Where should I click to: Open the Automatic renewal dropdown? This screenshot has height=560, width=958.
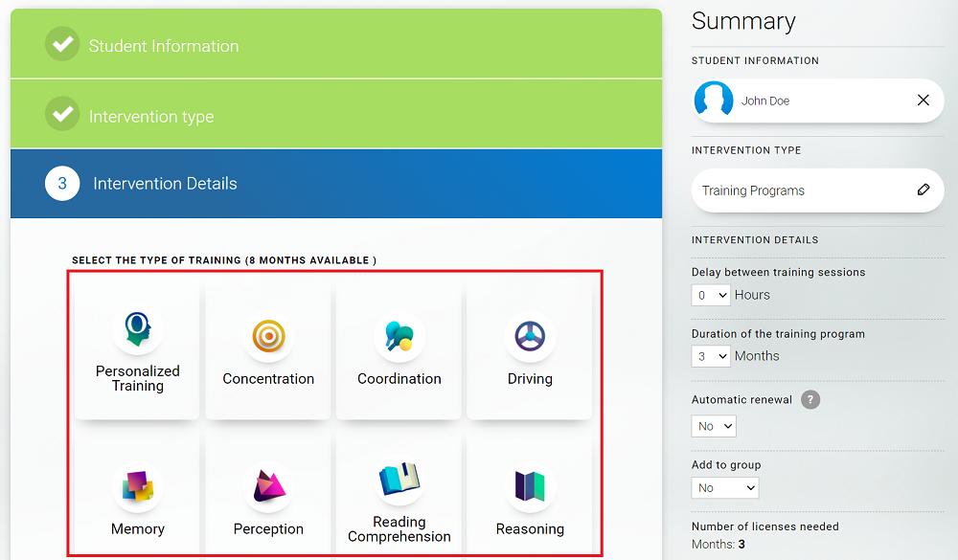pyautogui.click(x=714, y=426)
